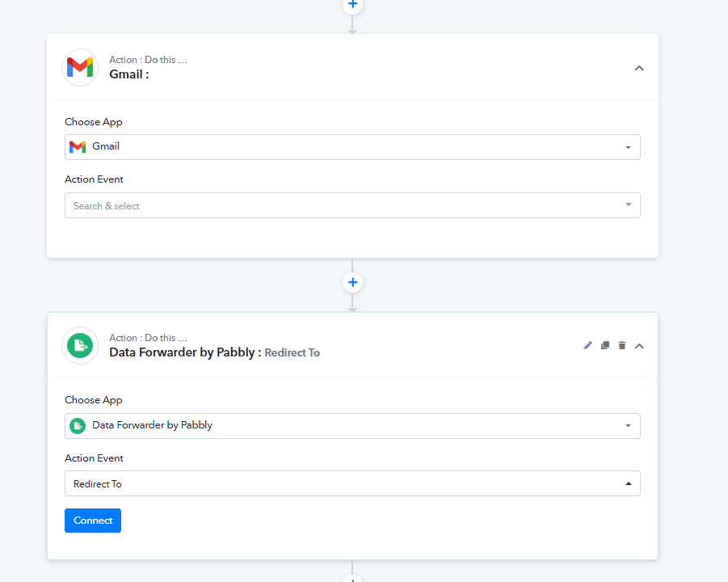This screenshot has width=728, height=582.
Task: Collapse the Data Forwarder by Pabbly step
Action: coord(639,346)
